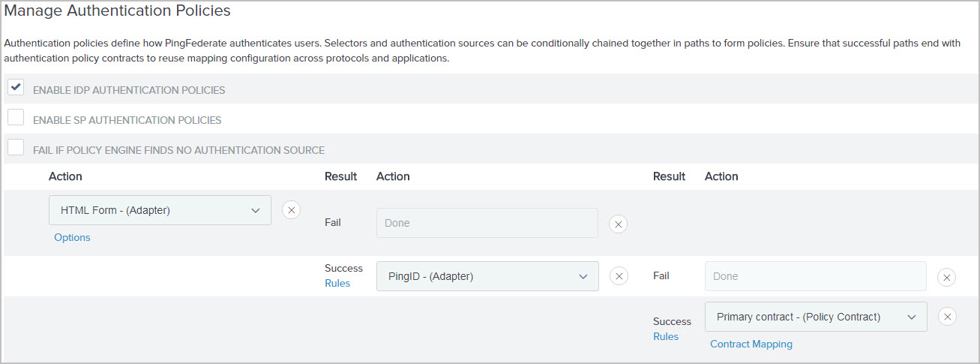Open Rules under the second Success result
The height and width of the screenshot is (364, 980).
666,336
